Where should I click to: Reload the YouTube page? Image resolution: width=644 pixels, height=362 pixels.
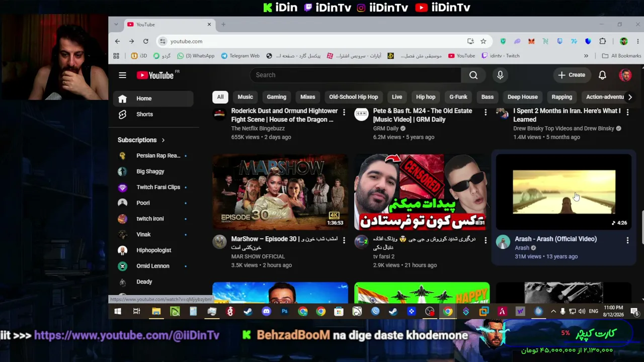click(x=145, y=41)
